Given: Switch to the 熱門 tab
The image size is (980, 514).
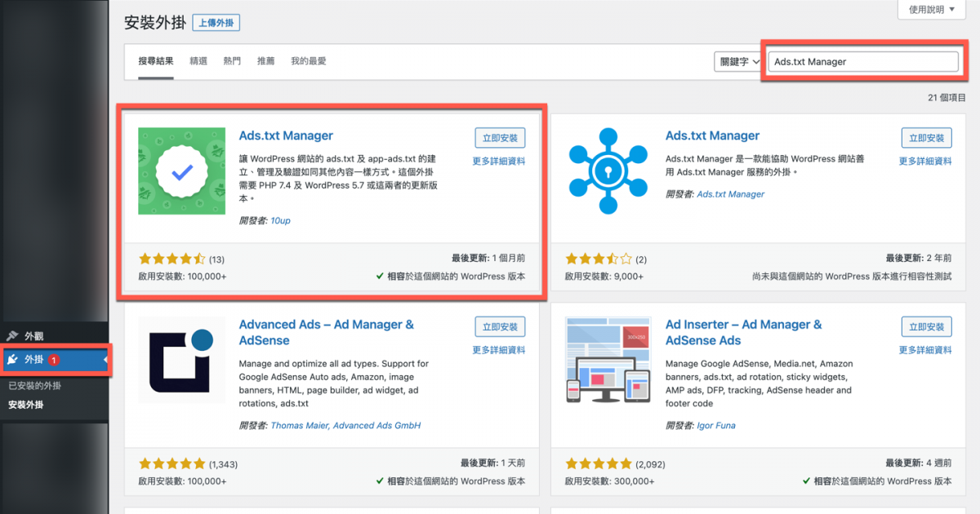Looking at the screenshot, I should pos(232,61).
